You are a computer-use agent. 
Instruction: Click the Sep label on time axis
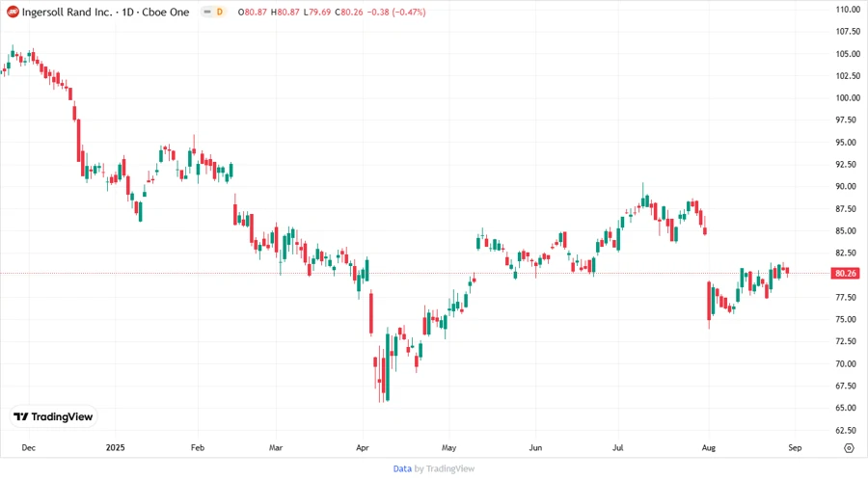point(795,447)
